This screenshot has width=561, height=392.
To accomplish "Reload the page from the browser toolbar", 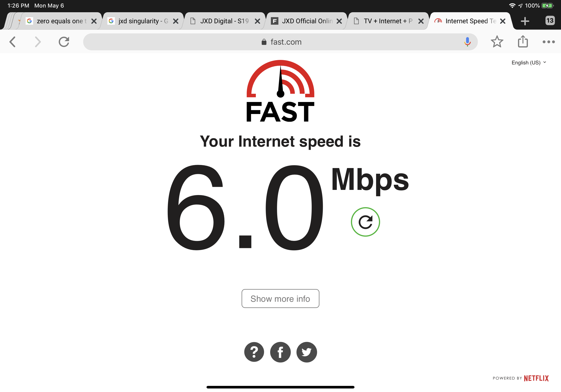I will (64, 42).
